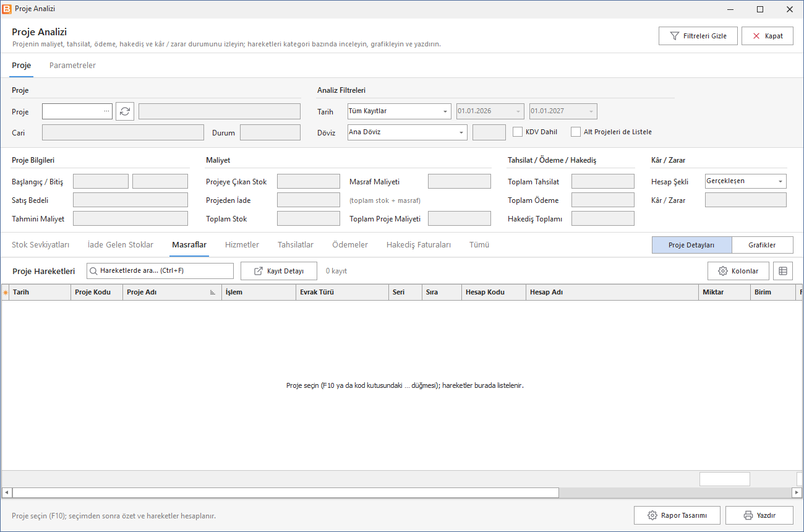Click sort indicator icon on Proje Adı column
Viewport: 804px width, 532px height.
pos(213,293)
